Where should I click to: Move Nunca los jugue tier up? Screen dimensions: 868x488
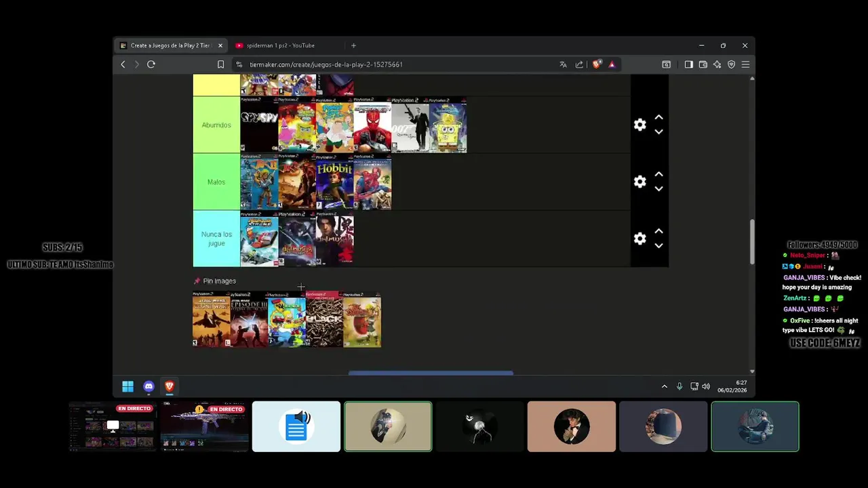(x=658, y=232)
